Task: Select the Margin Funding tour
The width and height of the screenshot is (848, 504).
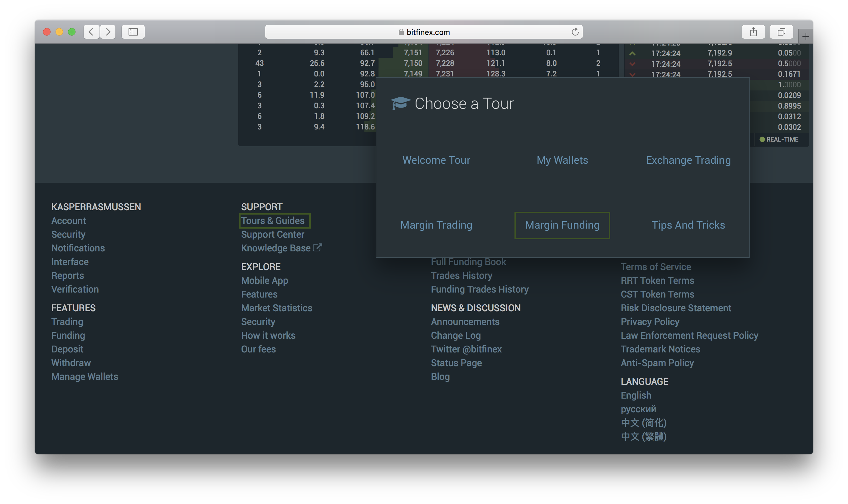Action: coord(562,225)
